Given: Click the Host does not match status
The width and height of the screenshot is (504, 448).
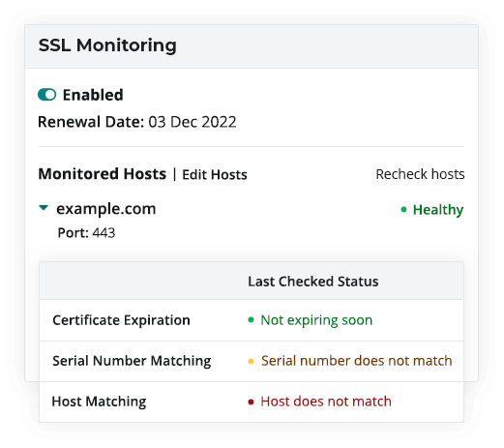Looking at the screenshot, I should [x=326, y=402].
